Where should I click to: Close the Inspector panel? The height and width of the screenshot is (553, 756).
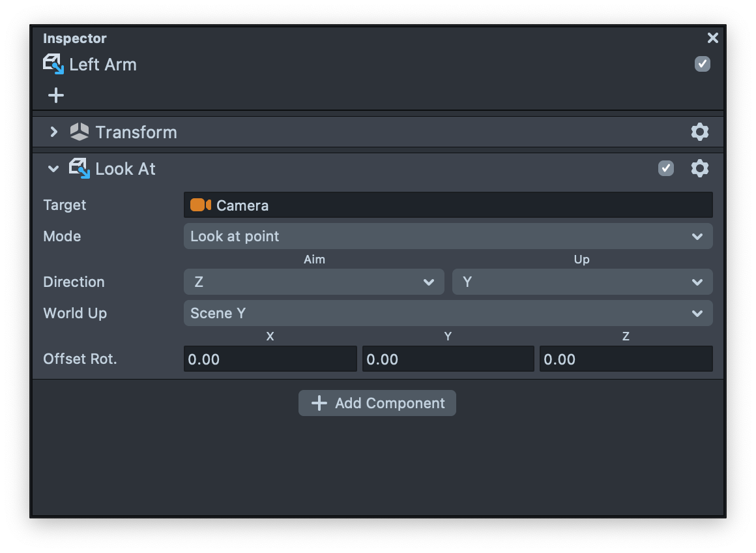coord(712,38)
